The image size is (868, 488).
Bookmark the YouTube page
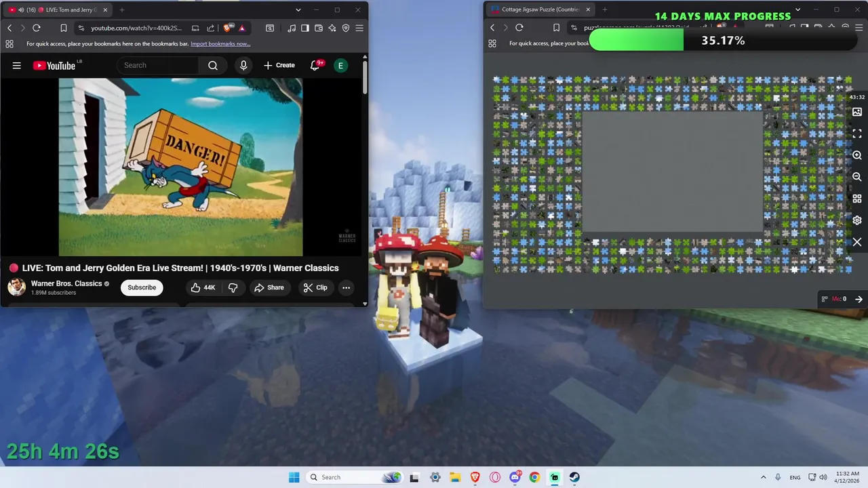pos(63,28)
